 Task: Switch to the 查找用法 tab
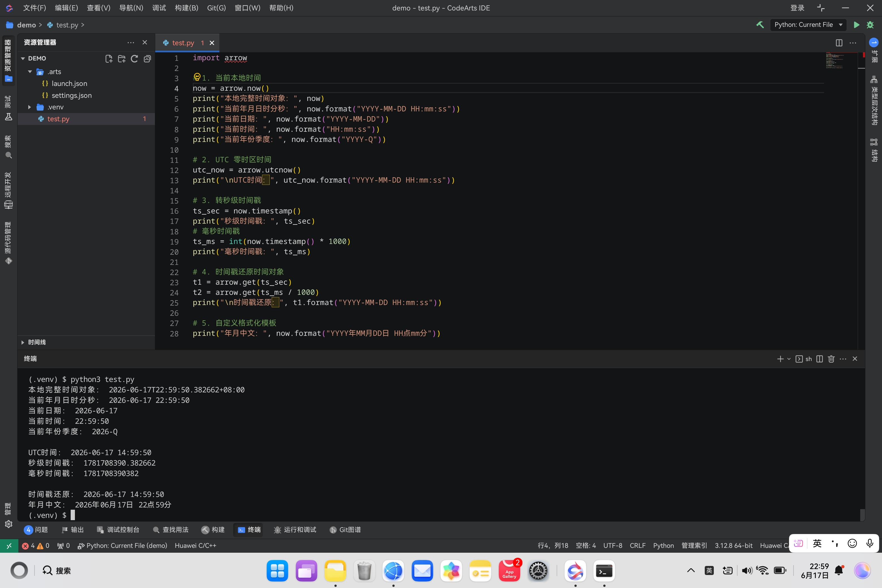pyautogui.click(x=171, y=530)
